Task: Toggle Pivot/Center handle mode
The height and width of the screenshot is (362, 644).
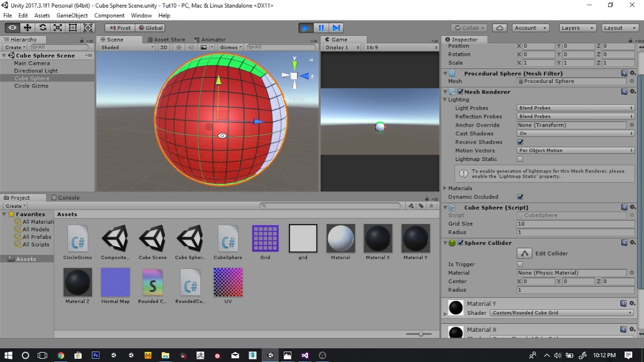Action: (x=120, y=28)
